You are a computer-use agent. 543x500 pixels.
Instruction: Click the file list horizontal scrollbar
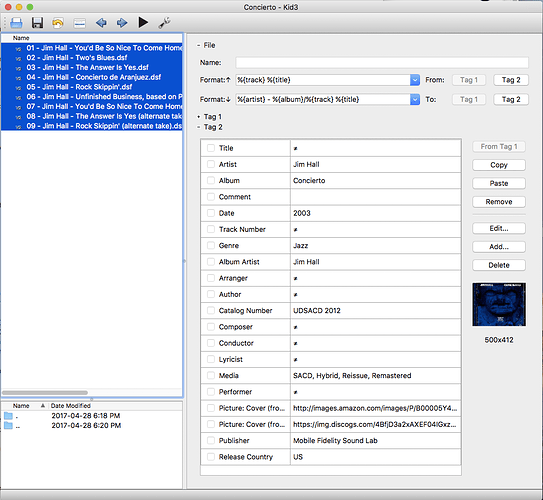point(45,393)
